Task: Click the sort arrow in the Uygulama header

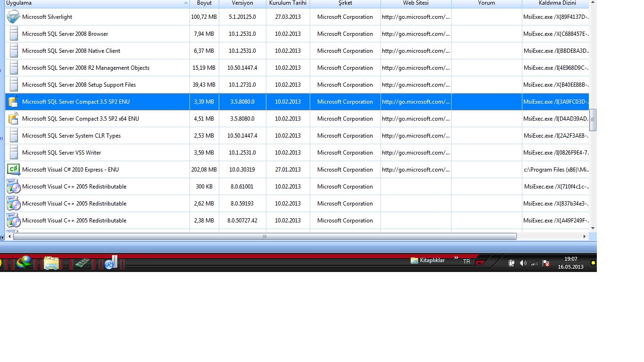Action: click(x=186, y=3)
